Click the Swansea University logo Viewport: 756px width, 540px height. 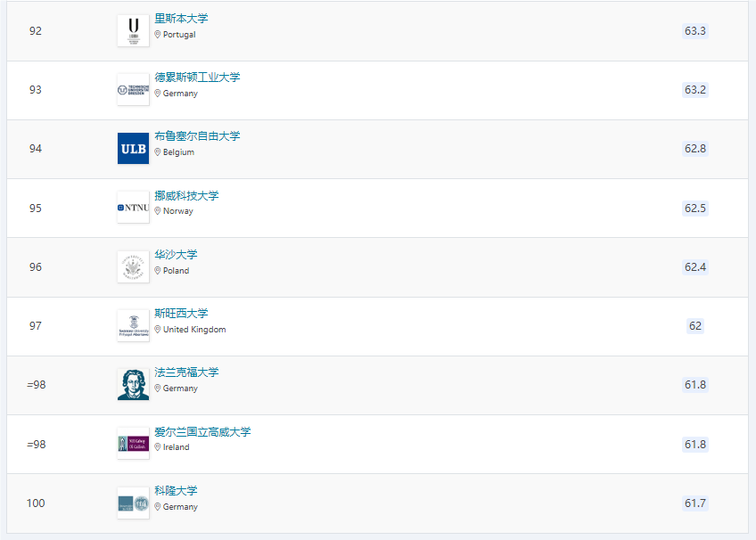pyautogui.click(x=133, y=326)
